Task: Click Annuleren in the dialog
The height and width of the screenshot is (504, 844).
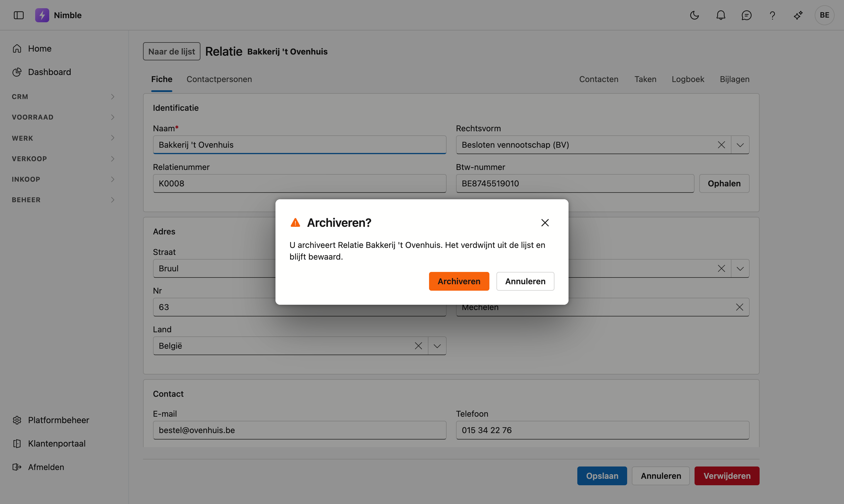Action: pos(525,281)
